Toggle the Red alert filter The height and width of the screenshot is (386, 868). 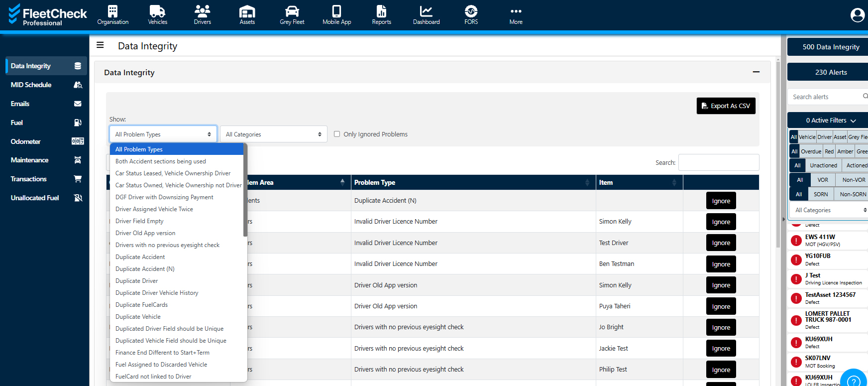(829, 151)
